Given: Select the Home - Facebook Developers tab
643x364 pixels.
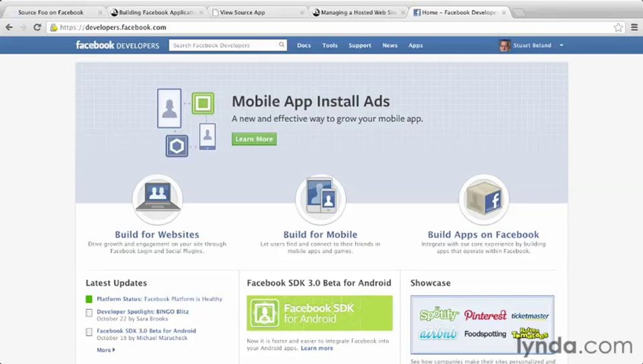Looking at the screenshot, I should coord(459,13).
